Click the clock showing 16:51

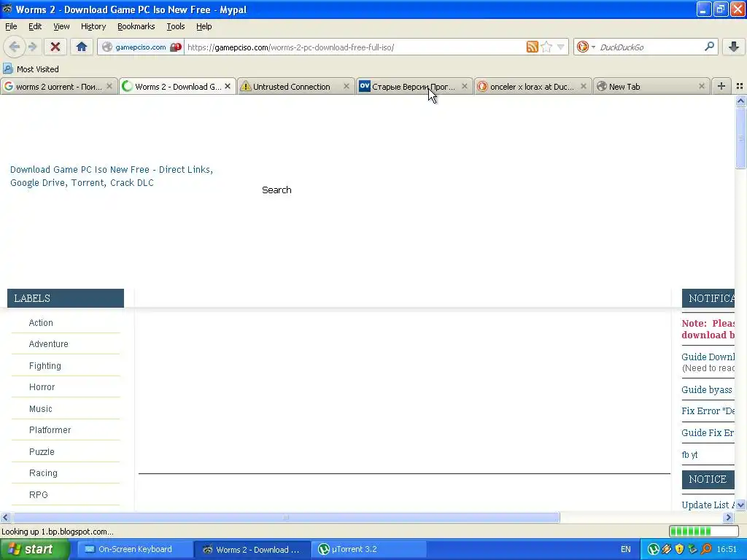coord(727,549)
